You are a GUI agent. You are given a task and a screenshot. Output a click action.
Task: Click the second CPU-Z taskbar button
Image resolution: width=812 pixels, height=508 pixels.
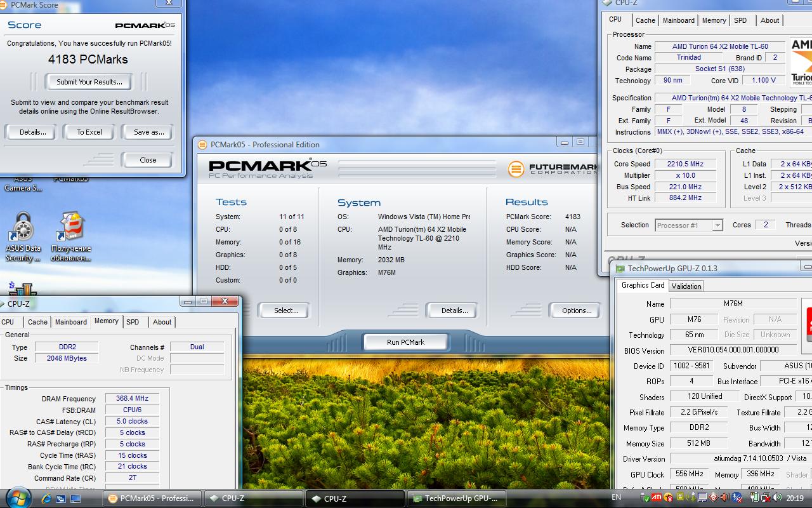coord(355,498)
